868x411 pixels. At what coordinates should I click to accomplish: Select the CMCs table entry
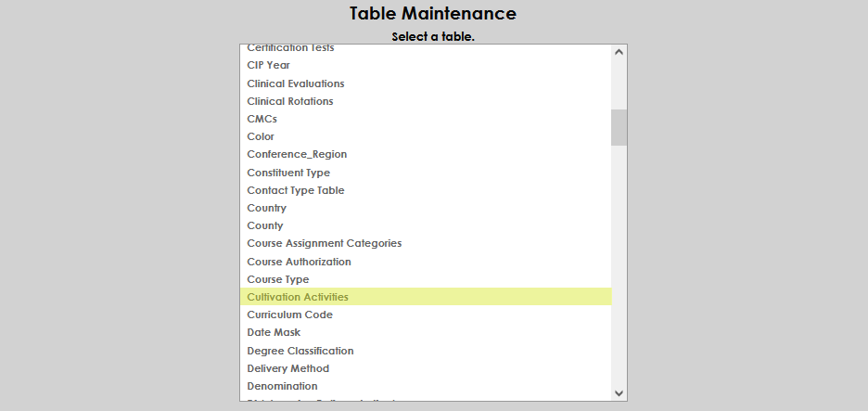pos(262,119)
